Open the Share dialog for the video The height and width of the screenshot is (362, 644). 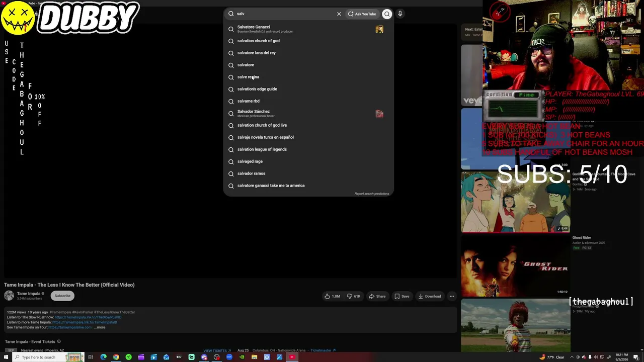point(377,296)
